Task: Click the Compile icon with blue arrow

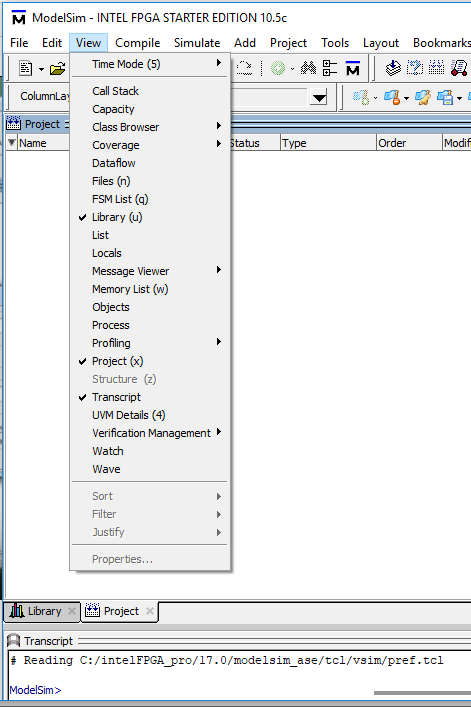Action: 393,68
